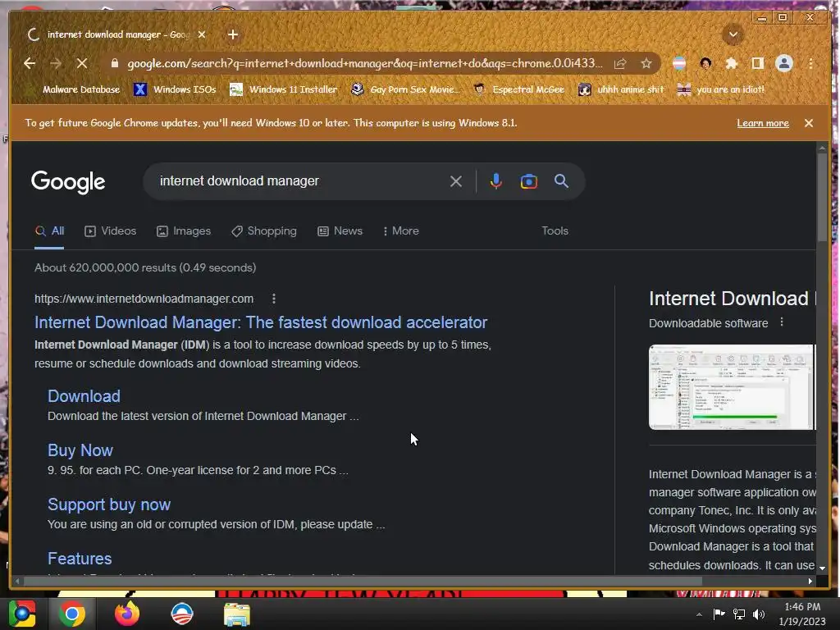
Task: Launch Firefox from the taskbar
Action: [127, 614]
